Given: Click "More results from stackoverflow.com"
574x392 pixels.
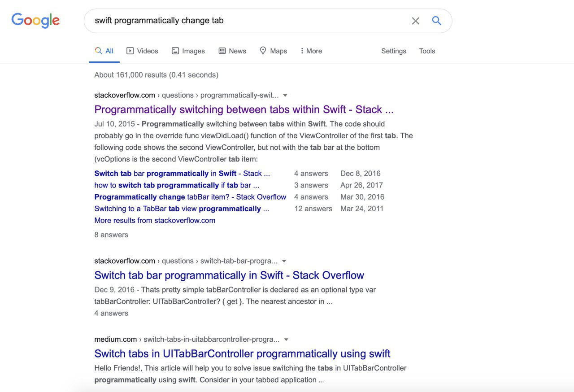Looking at the screenshot, I should click(155, 220).
